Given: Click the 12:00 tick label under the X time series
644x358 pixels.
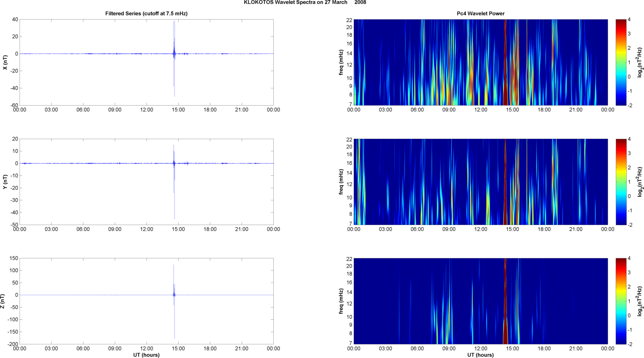Looking at the screenshot, I should (147, 110).
